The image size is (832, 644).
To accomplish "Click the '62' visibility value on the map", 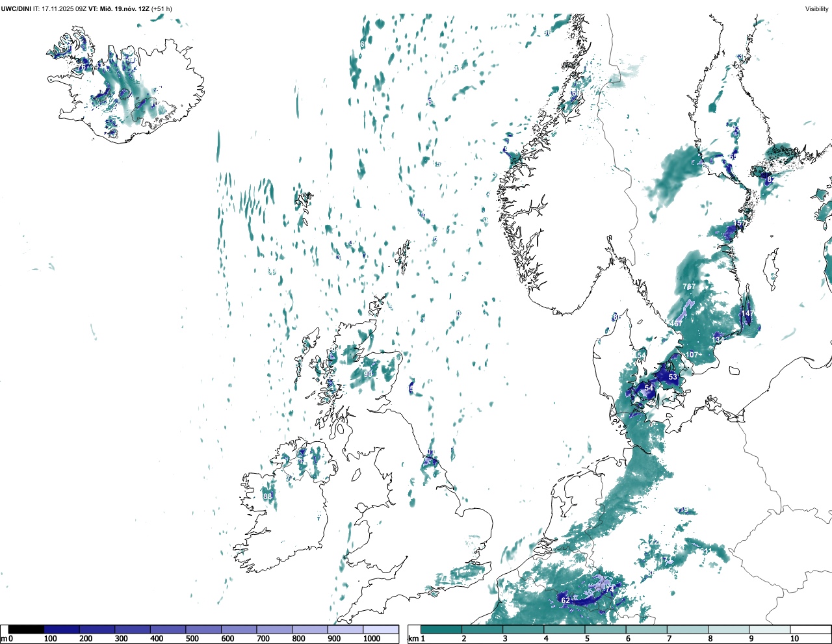I will click(x=565, y=600).
